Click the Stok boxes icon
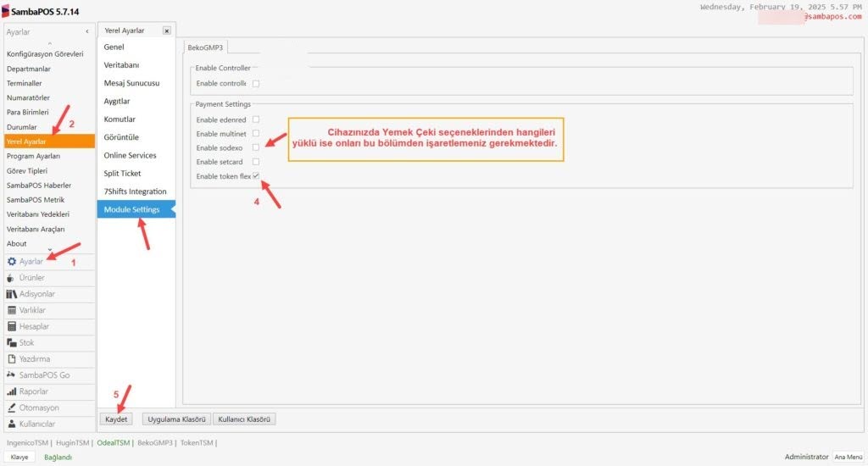This screenshot has width=868, height=466. click(12, 342)
